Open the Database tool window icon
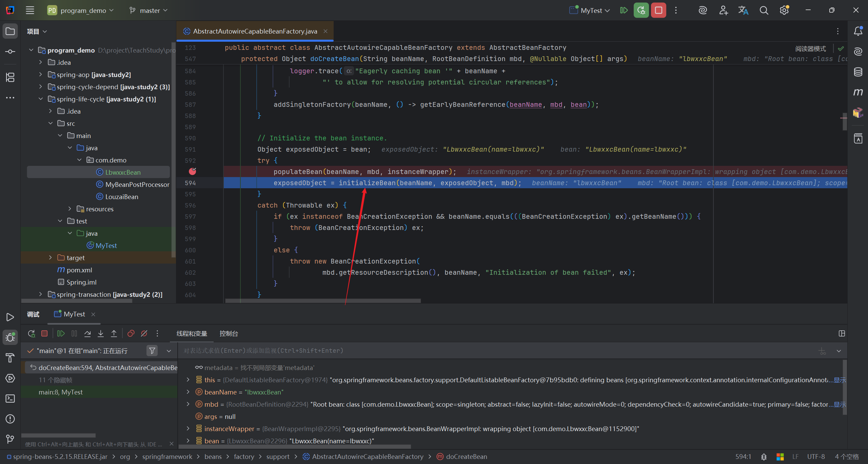 (858, 72)
